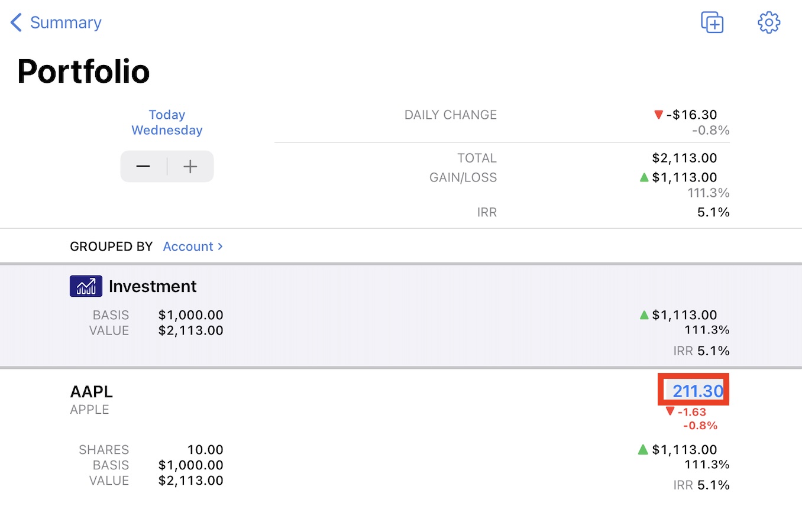Tap the AAPL -1.63 price change
The width and height of the screenshot is (802, 532).
(x=691, y=412)
